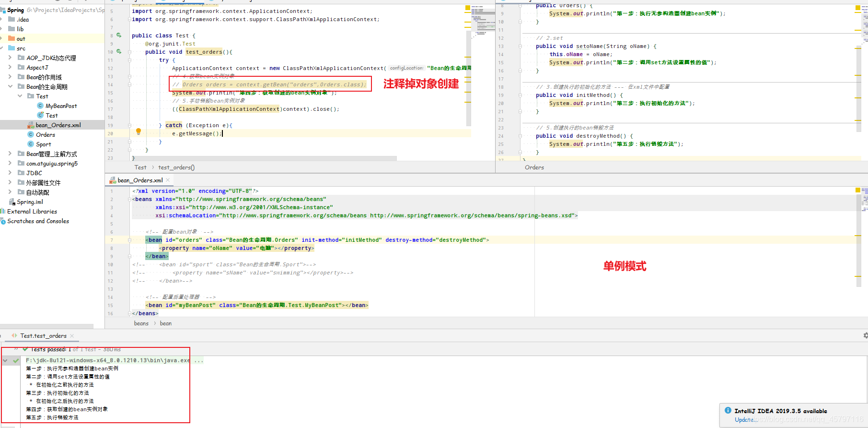Viewport: 868px width, 428px height.
Task: Click the Update link in notification
Action: click(x=745, y=420)
